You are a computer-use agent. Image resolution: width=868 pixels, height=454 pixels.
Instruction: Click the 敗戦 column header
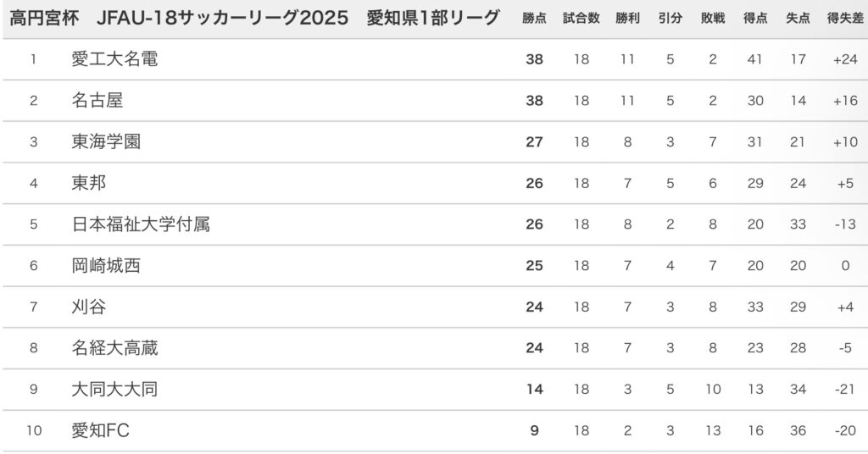[x=713, y=19]
